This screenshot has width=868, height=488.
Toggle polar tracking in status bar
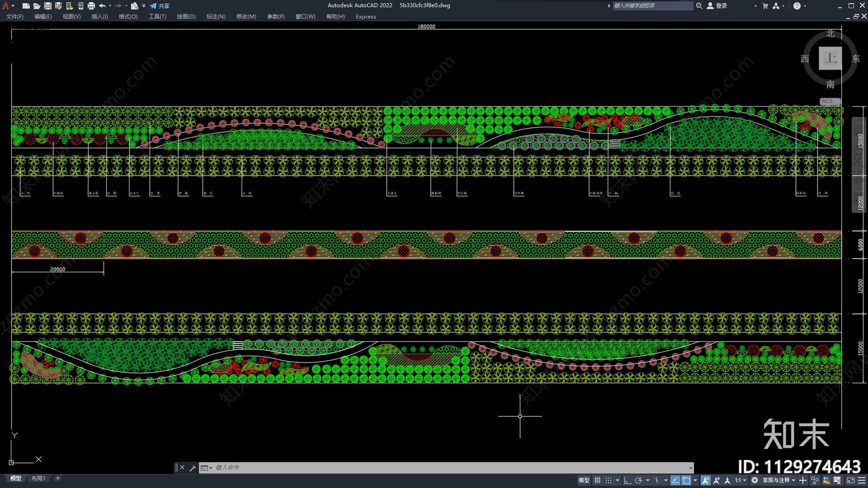pyautogui.click(x=639, y=480)
